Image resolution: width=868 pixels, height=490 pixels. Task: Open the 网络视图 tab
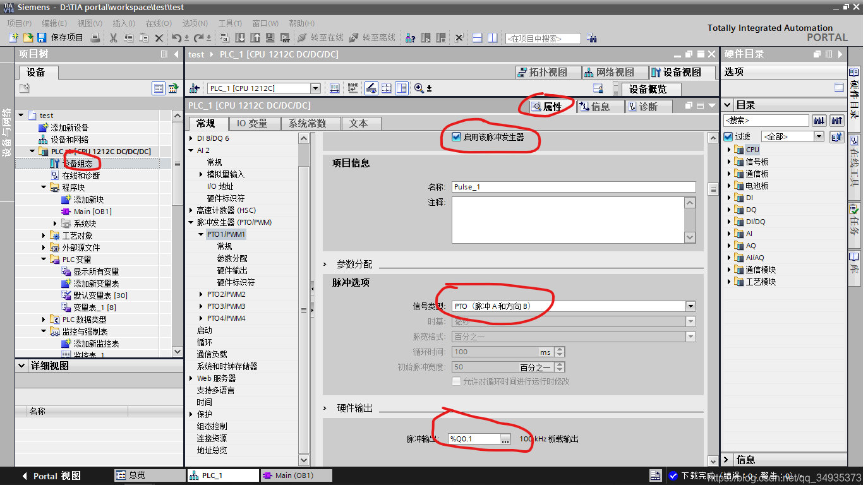click(615, 72)
